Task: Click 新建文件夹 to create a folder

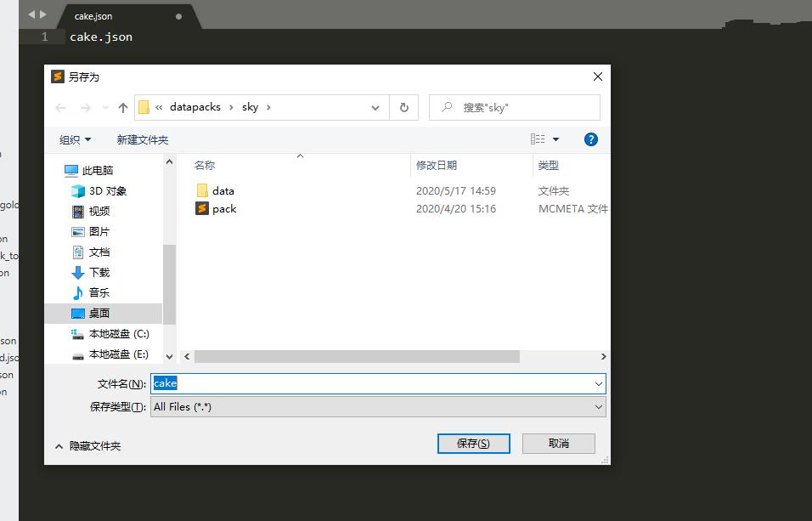Action: click(143, 139)
